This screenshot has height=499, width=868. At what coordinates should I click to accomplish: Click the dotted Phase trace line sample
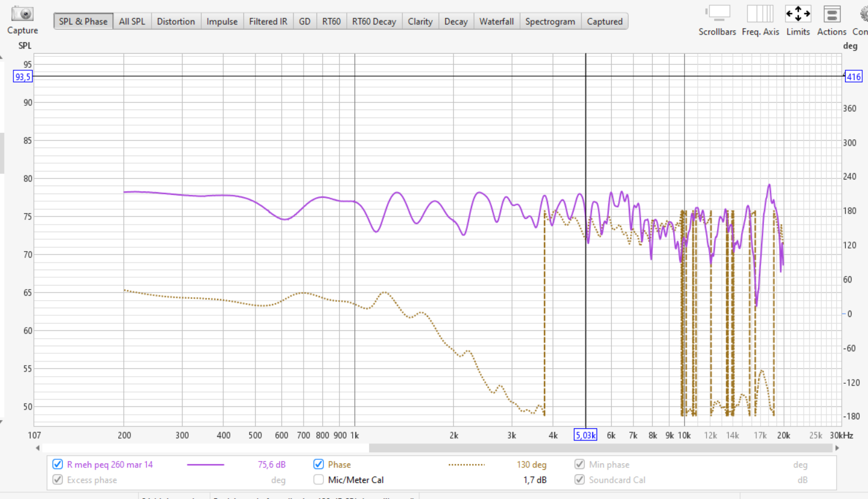point(466,464)
